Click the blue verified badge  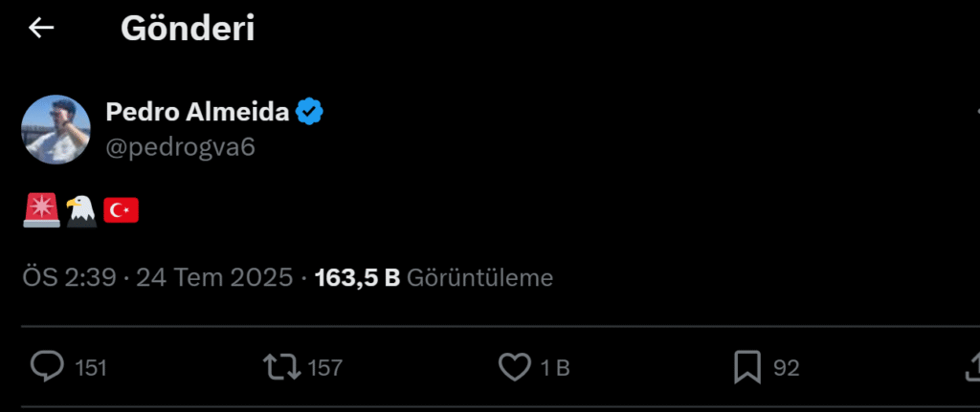(x=309, y=113)
